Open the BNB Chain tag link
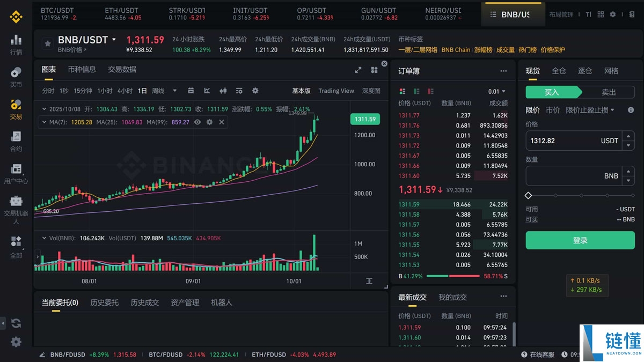Image resolution: width=644 pixels, height=362 pixels. click(x=456, y=50)
